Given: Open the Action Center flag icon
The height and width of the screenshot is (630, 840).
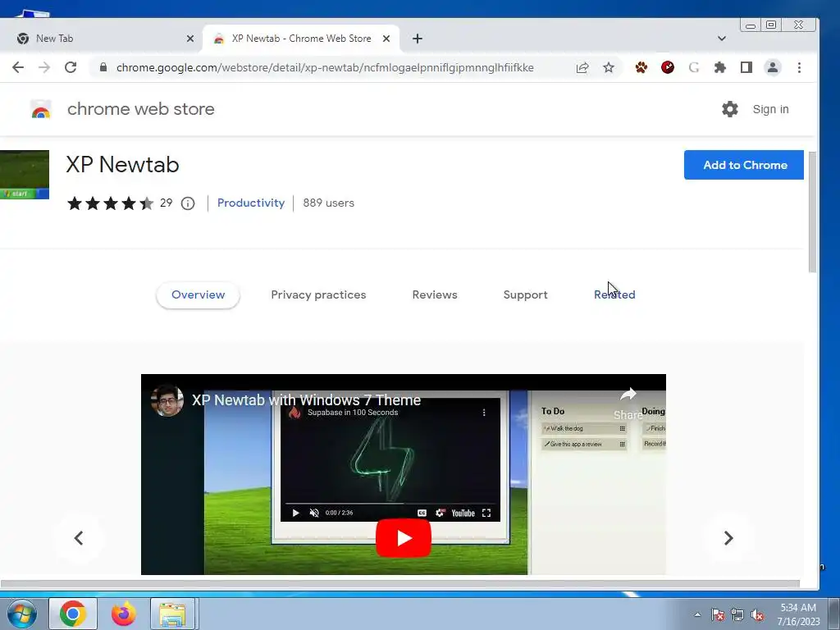Looking at the screenshot, I should [x=718, y=614].
